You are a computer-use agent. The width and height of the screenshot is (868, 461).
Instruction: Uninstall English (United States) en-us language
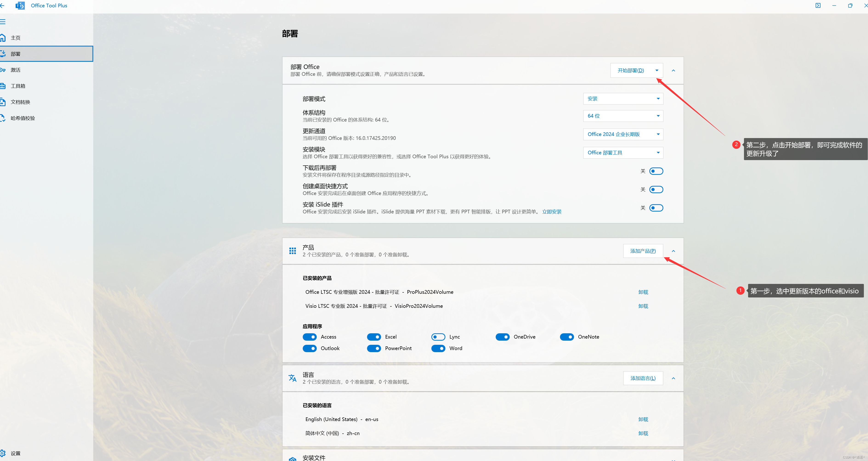pyautogui.click(x=643, y=420)
